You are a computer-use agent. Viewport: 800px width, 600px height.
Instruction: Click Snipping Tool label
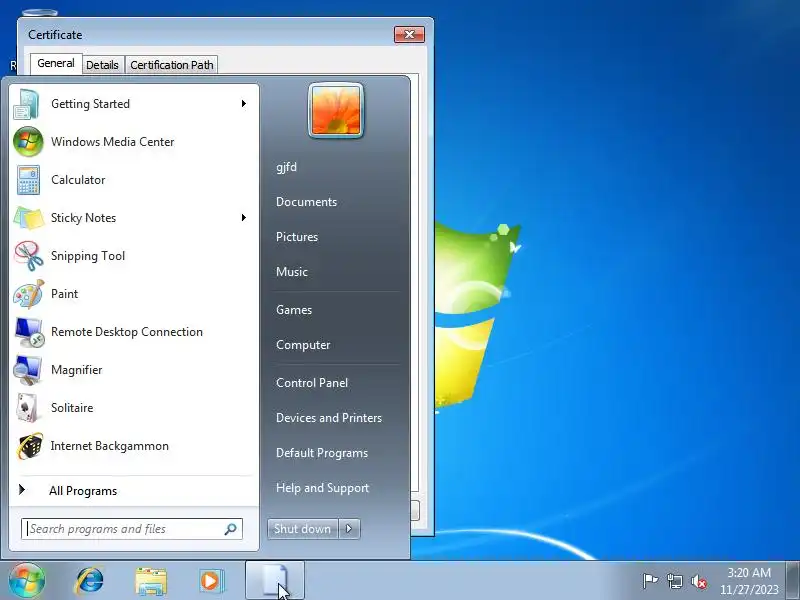click(x=88, y=256)
